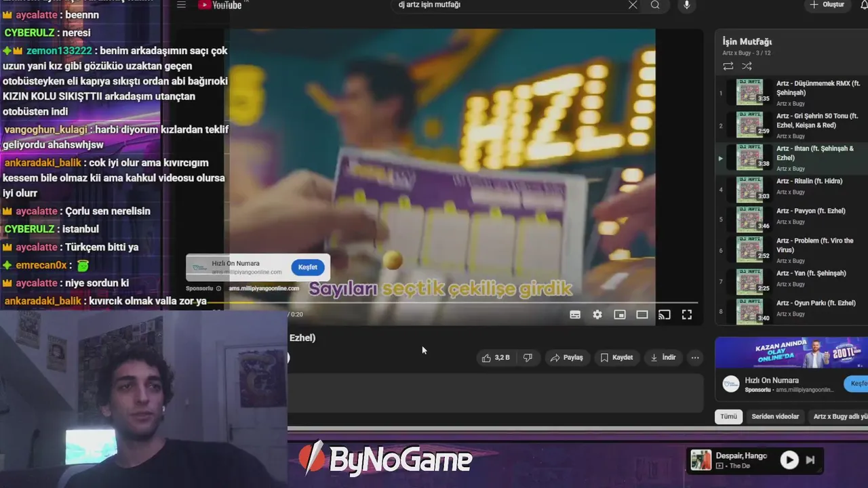Image resolution: width=868 pixels, height=488 pixels.
Task: Start voice search with microphone icon
Action: [686, 5]
